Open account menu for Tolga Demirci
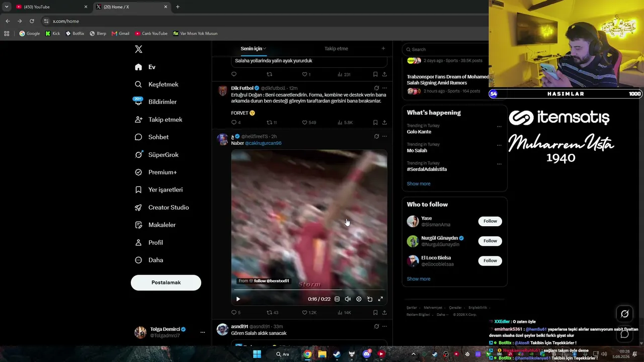 [x=170, y=332]
